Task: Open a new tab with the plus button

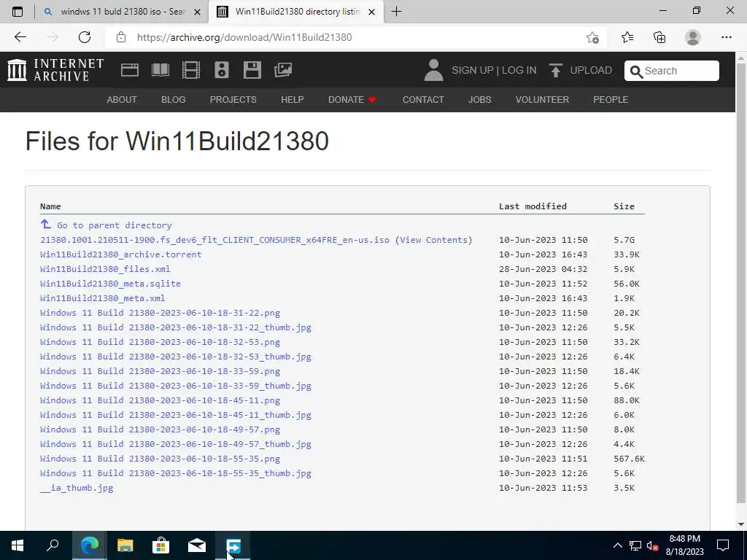Action: pyautogui.click(x=396, y=12)
